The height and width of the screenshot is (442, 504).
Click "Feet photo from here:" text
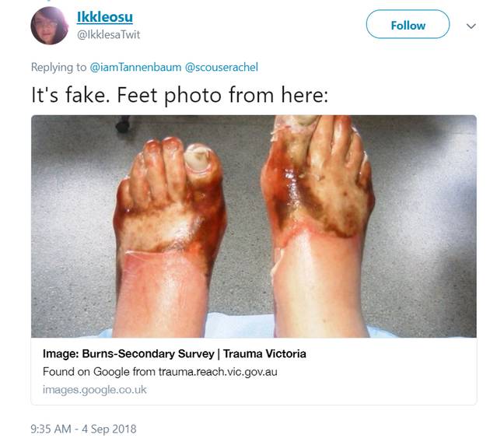[222, 95]
